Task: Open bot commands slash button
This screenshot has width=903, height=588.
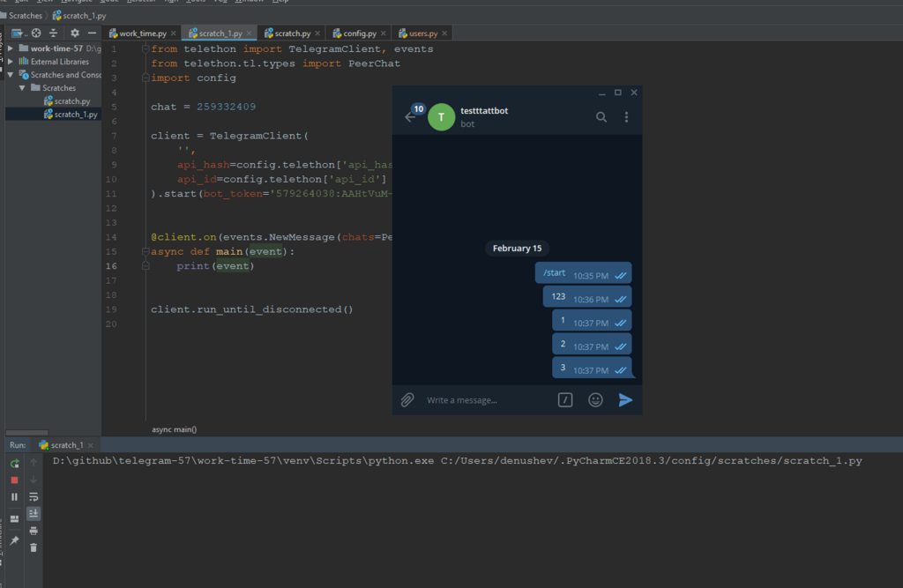Action: 565,399
